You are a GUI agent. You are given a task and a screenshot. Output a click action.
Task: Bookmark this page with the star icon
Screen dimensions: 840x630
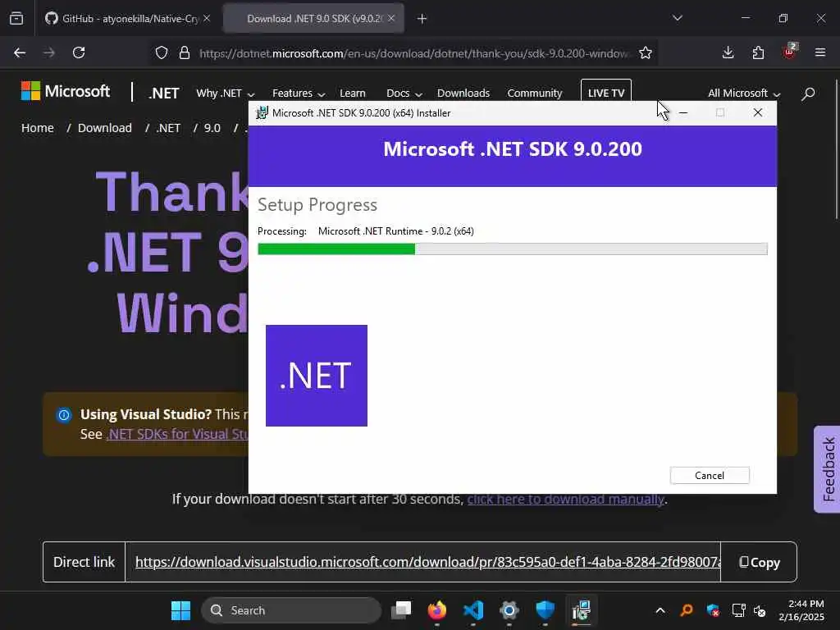(646, 53)
